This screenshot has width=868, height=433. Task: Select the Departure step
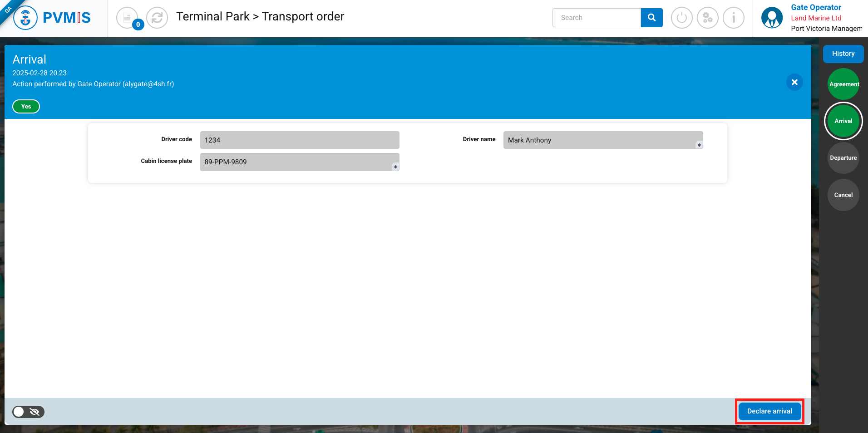pyautogui.click(x=843, y=158)
